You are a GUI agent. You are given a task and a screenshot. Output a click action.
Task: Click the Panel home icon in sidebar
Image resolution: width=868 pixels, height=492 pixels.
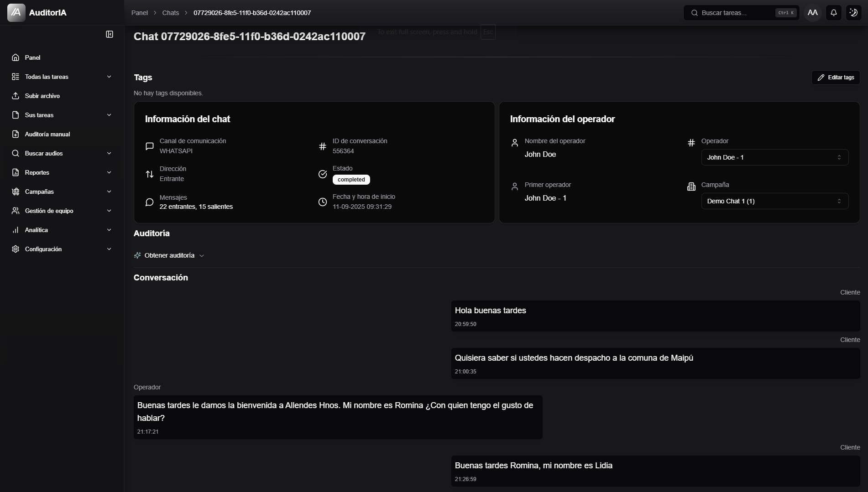tap(16, 57)
